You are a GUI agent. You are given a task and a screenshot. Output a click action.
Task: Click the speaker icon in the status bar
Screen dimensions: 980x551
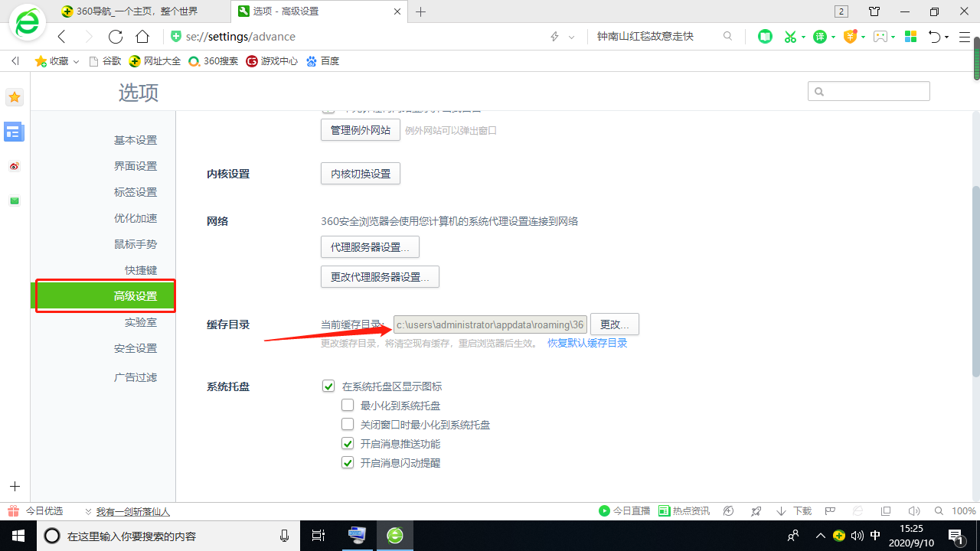pos(914,510)
